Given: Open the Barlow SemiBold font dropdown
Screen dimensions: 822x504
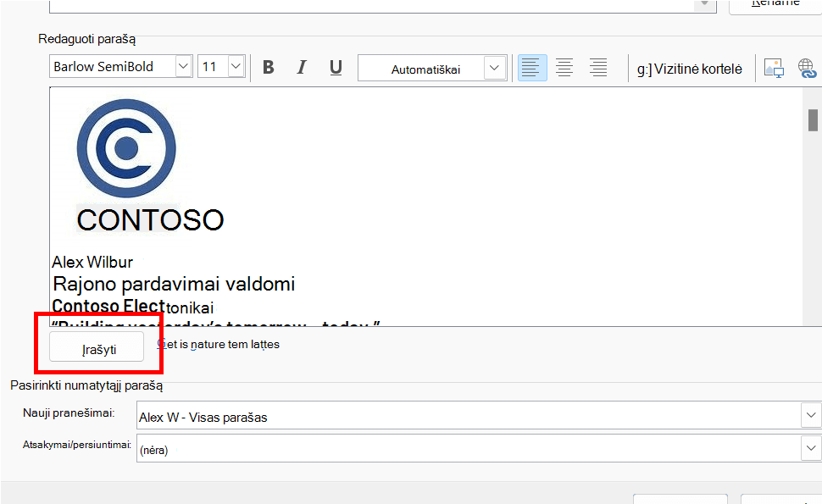Looking at the screenshot, I should tap(184, 67).
